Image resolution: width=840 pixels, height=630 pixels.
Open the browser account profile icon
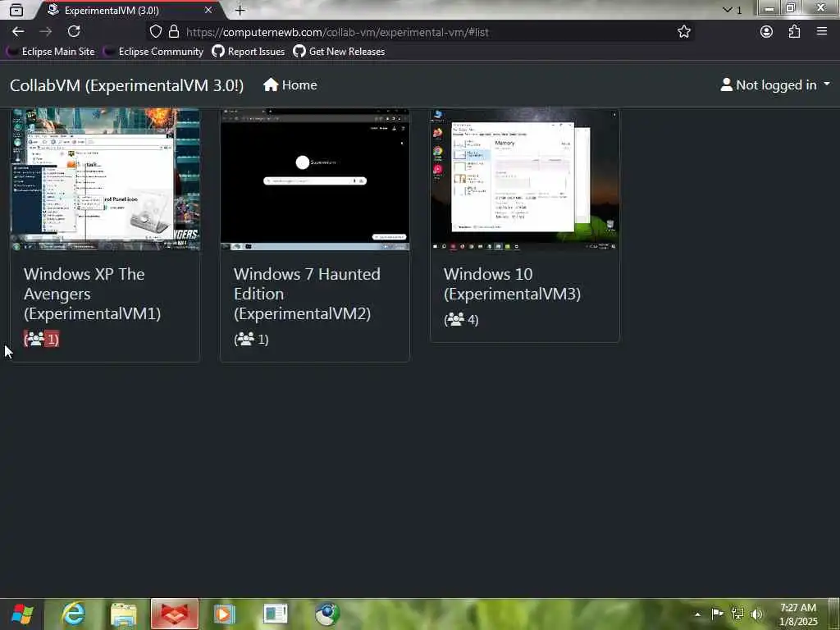[767, 32]
